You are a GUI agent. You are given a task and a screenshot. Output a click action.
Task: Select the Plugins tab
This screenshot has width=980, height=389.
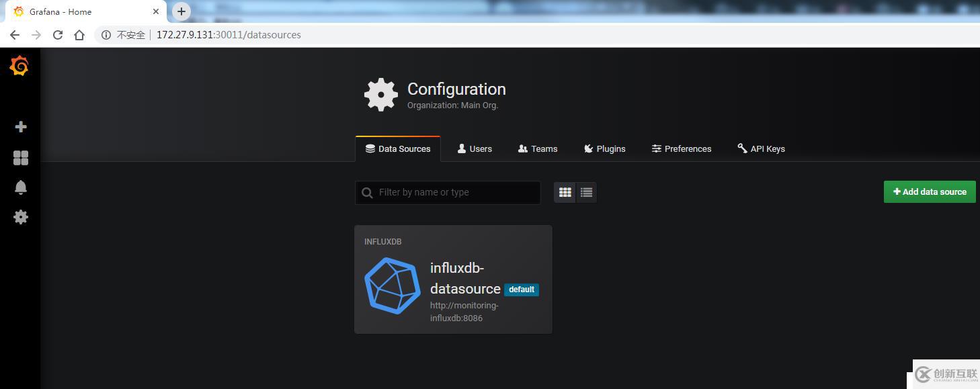[604, 148]
